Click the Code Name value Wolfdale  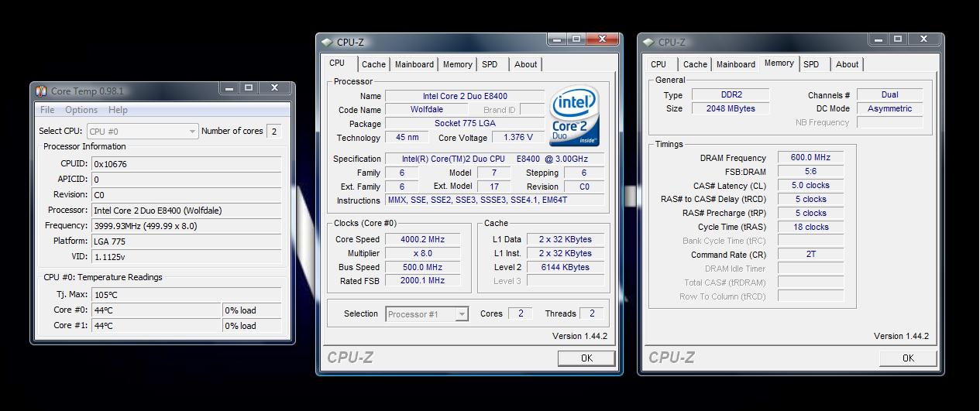(427, 110)
